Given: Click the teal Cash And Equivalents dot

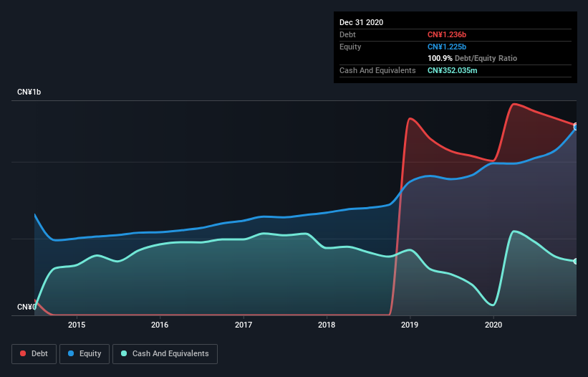Looking at the screenshot, I should (124, 353).
